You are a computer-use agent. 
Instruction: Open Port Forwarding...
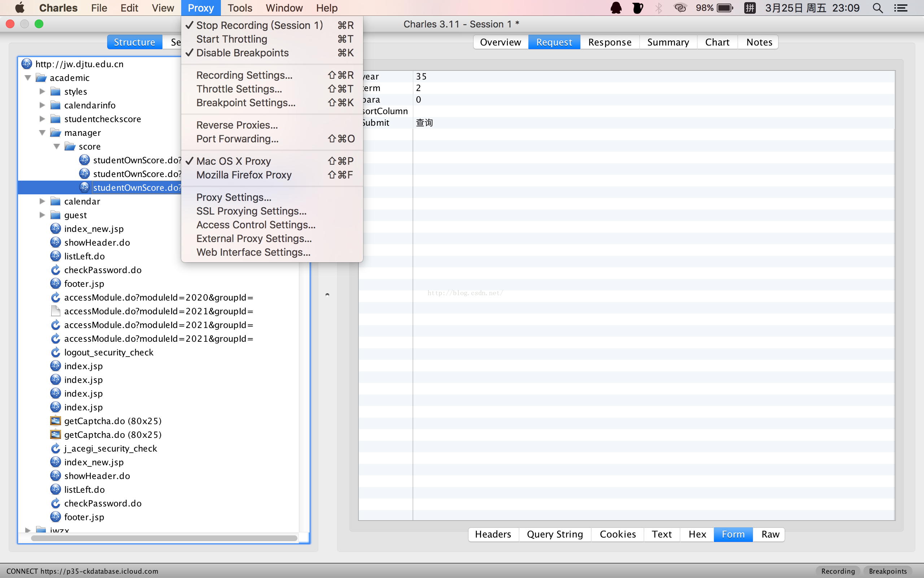272,139
